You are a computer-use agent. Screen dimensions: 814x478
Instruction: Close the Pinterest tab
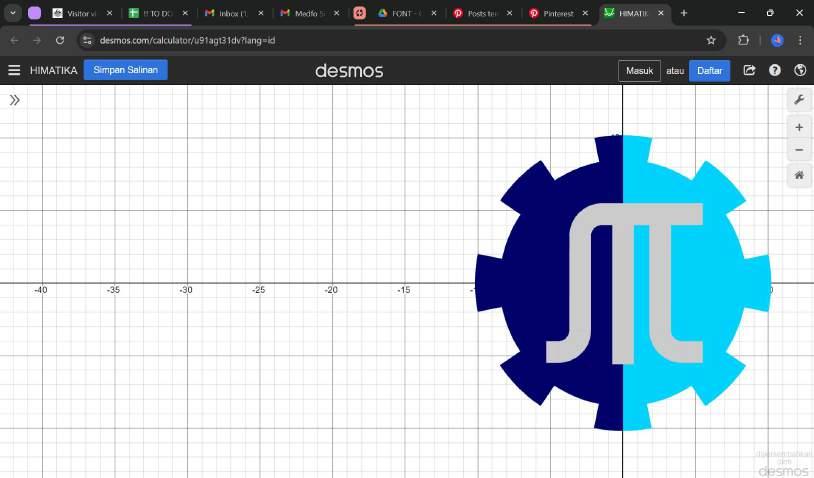585,13
